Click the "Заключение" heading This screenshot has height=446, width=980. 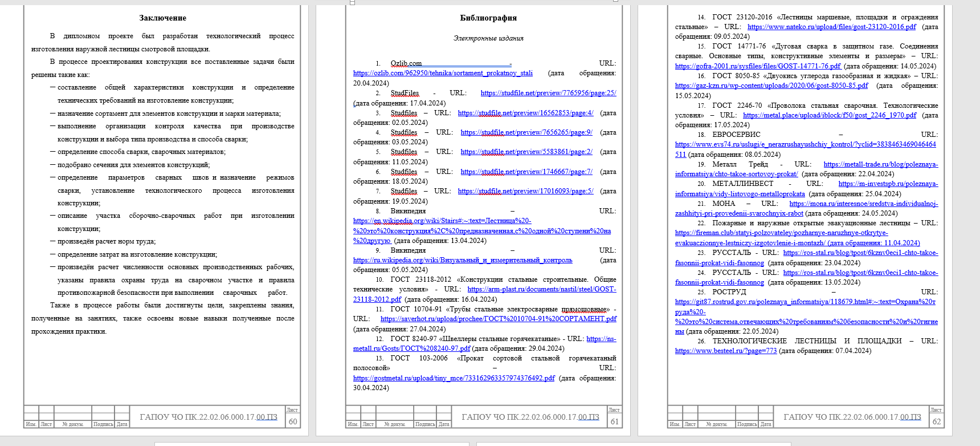(163, 18)
